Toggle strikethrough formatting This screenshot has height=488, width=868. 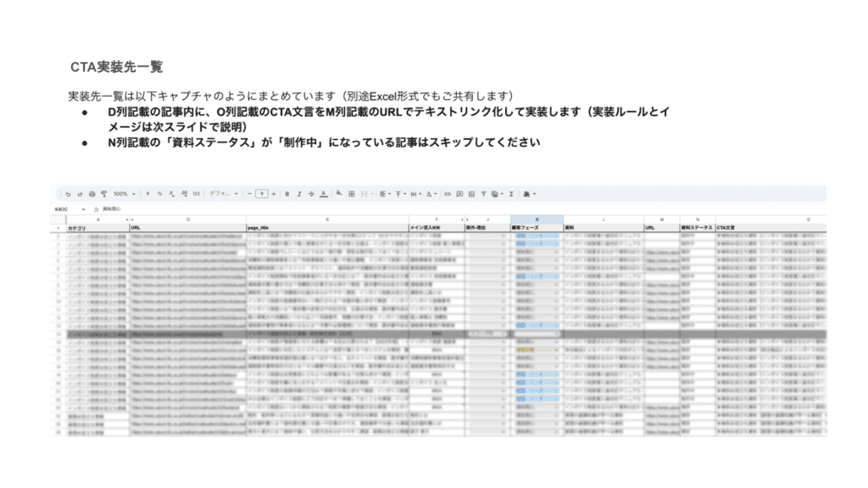[311, 194]
